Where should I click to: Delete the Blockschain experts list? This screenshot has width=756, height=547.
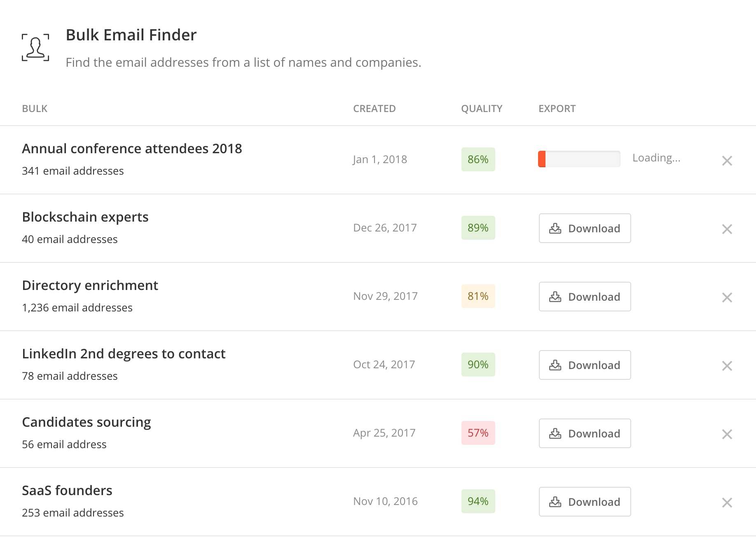tap(727, 229)
